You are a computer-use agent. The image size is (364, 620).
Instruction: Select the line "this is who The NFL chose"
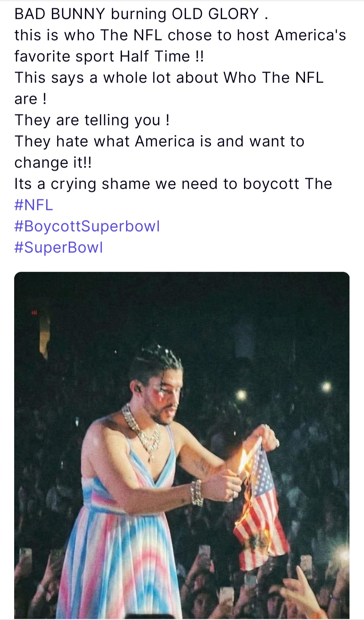coord(180,35)
